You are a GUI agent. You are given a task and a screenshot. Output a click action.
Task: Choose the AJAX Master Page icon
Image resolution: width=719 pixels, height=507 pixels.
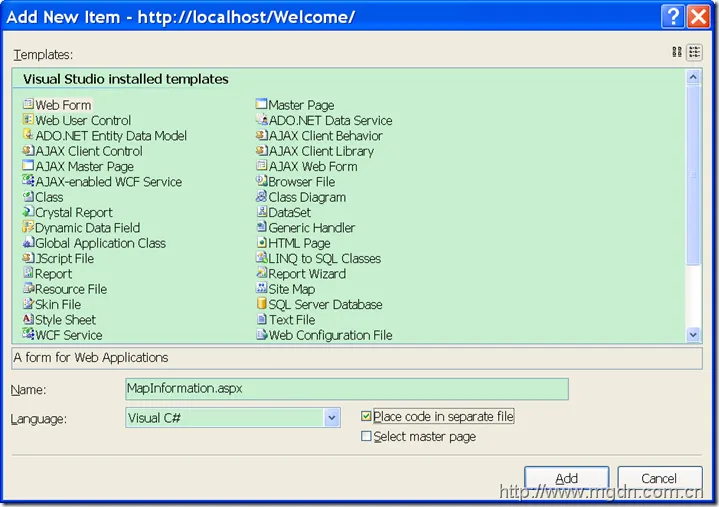coord(28,165)
